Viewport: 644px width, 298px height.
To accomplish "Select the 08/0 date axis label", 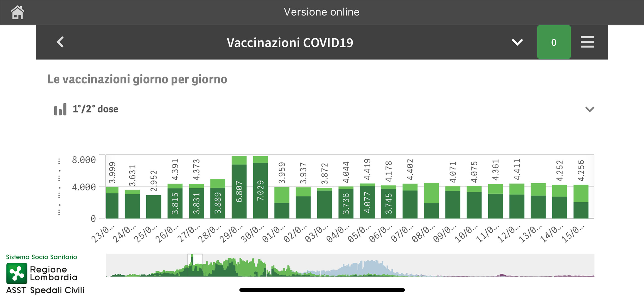I will coord(423,234).
